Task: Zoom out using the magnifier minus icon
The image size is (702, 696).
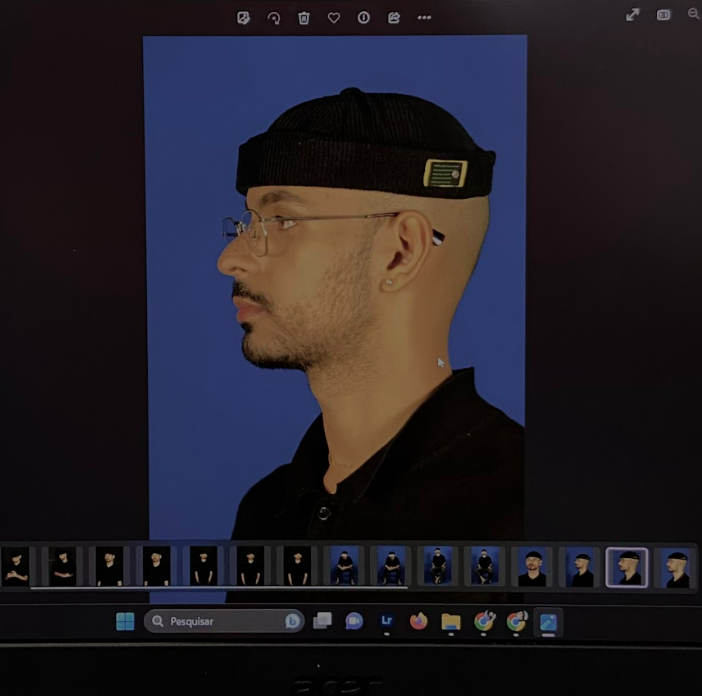Action: pos(694,14)
